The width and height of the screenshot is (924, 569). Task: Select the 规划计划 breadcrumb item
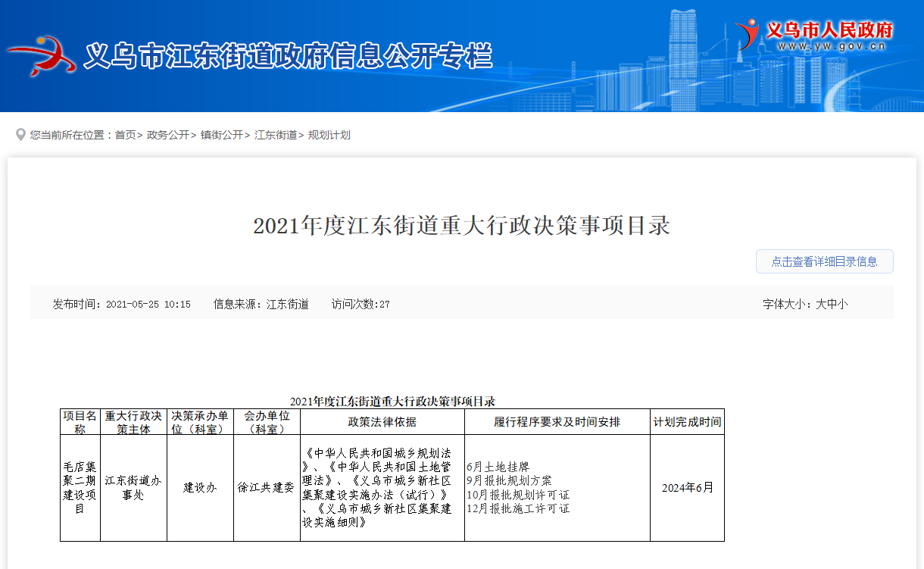point(329,135)
